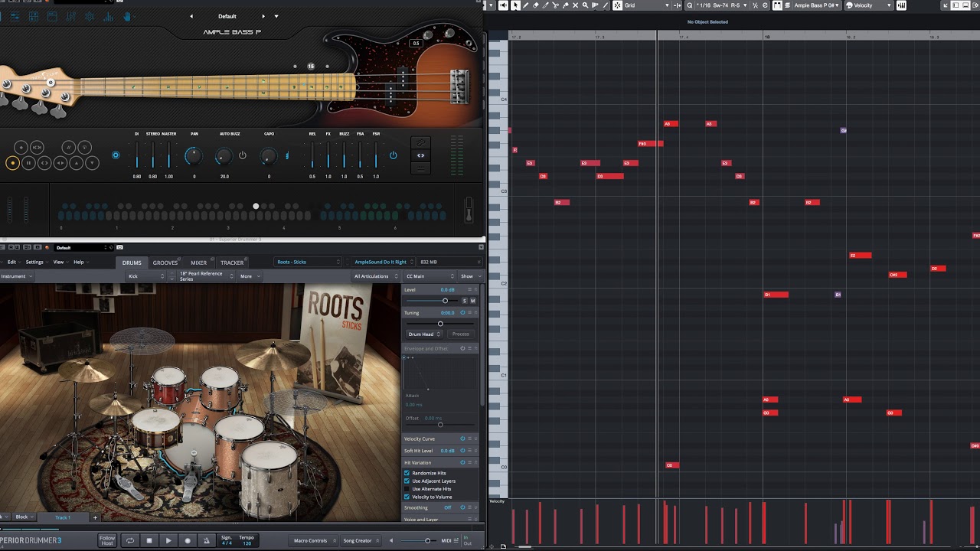
Task: Select the Split scissors tool
Action: point(555,5)
